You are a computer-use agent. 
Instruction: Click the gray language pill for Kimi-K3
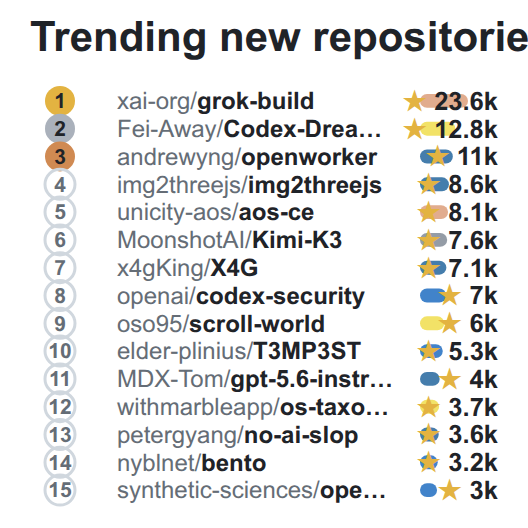pos(433,240)
